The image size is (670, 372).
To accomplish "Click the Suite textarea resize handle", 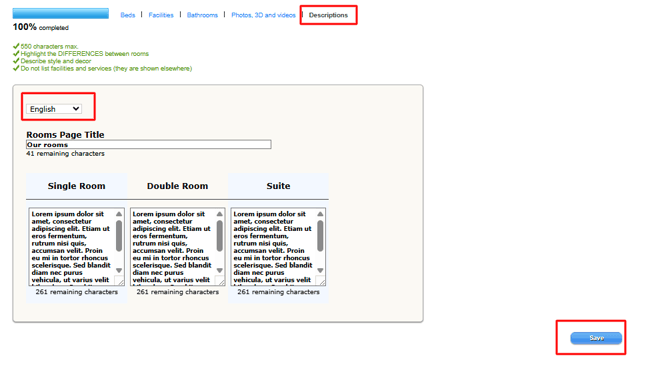I will pyautogui.click(x=321, y=281).
